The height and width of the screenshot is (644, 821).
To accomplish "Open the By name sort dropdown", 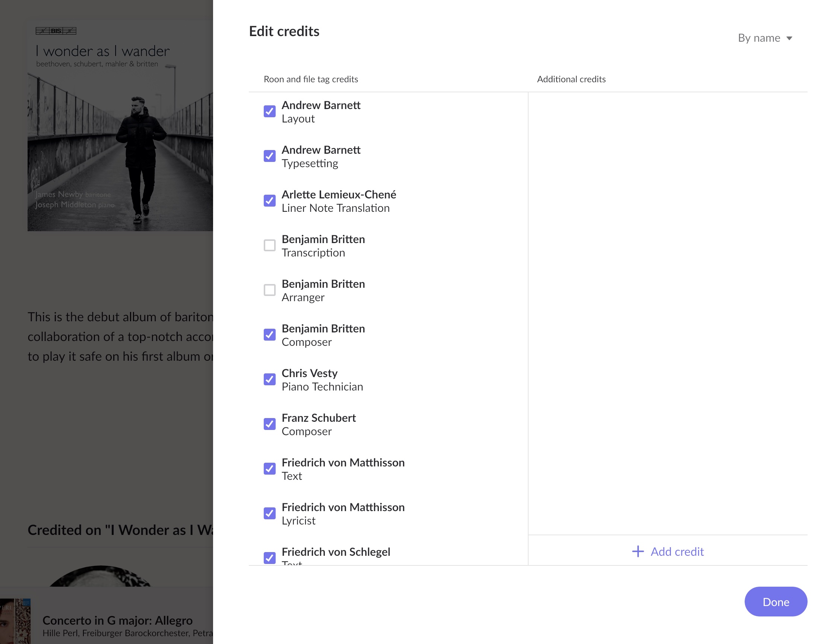I will (759, 38).
